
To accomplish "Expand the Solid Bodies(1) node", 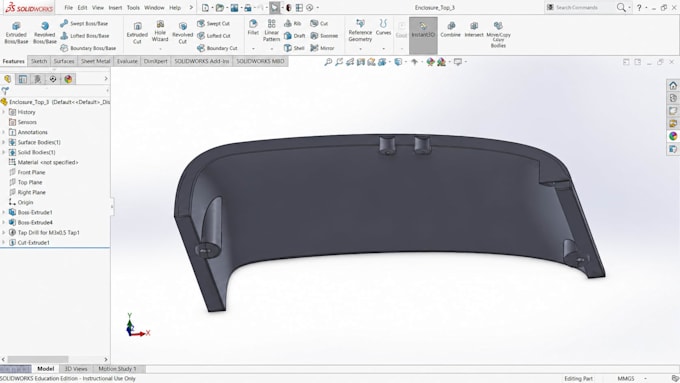I will click(x=4, y=152).
